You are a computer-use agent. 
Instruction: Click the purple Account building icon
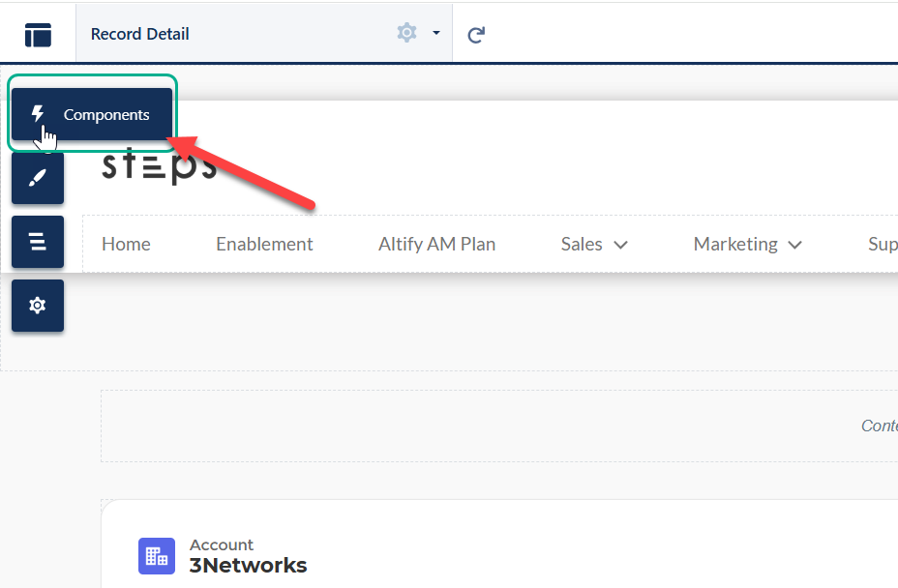[157, 556]
